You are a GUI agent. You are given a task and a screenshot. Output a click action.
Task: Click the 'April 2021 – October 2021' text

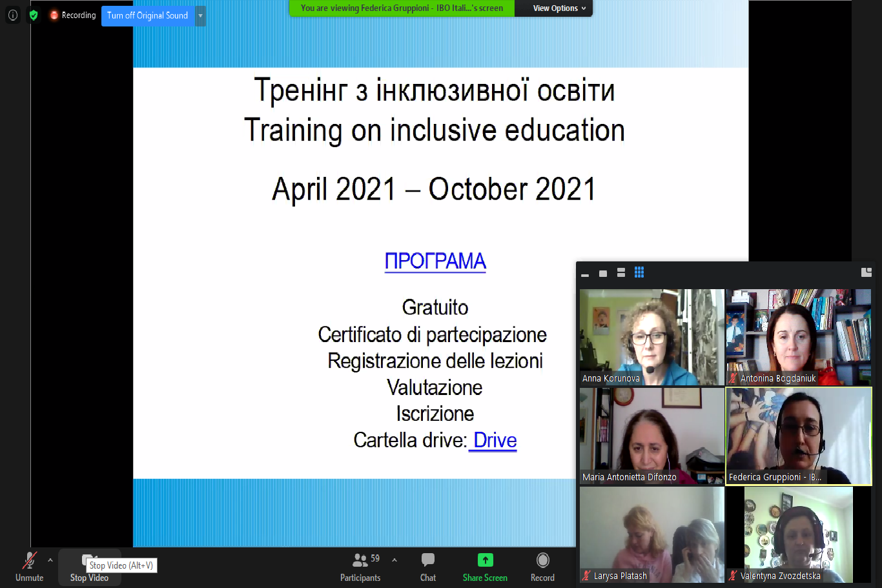(434, 189)
